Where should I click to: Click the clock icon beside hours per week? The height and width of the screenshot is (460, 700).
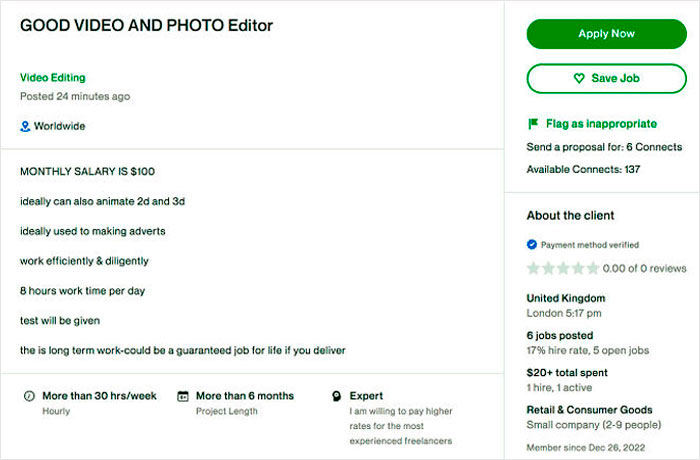point(28,396)
